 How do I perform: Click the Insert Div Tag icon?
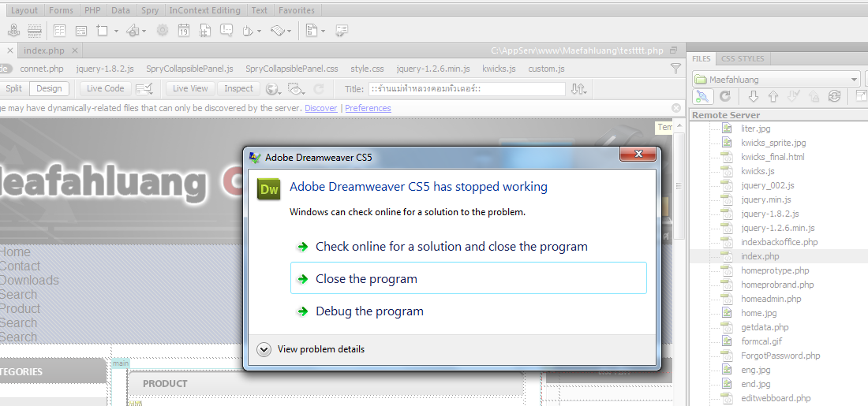(81, 31)
